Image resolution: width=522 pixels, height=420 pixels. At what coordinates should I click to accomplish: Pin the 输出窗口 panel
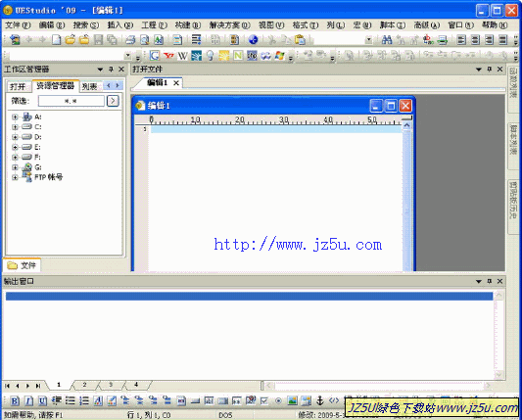490,281
